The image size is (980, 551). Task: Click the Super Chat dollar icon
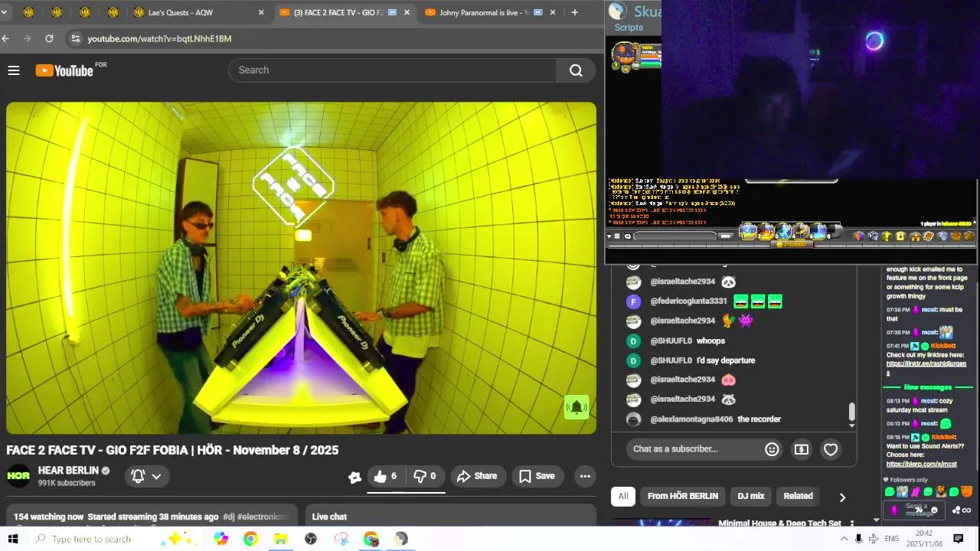801,449
